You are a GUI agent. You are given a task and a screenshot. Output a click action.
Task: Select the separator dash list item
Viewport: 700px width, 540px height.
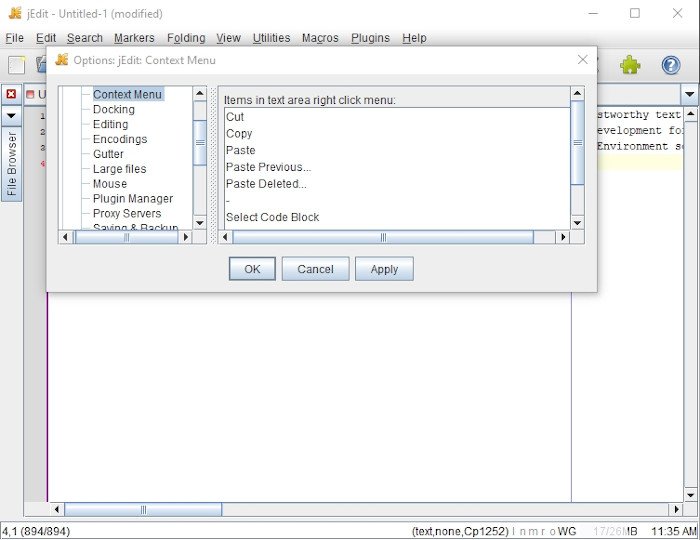point(397,200)
